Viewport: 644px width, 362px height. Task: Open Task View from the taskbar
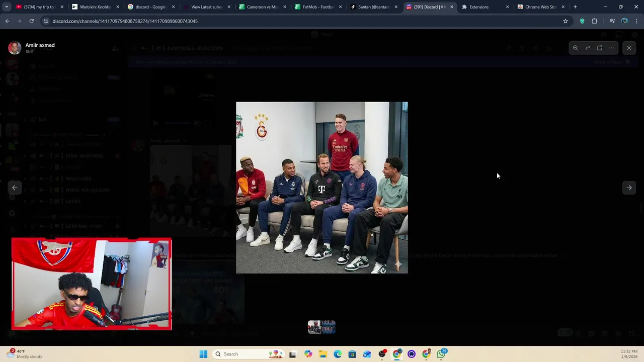pyautogui.click(x=293, y=354)
